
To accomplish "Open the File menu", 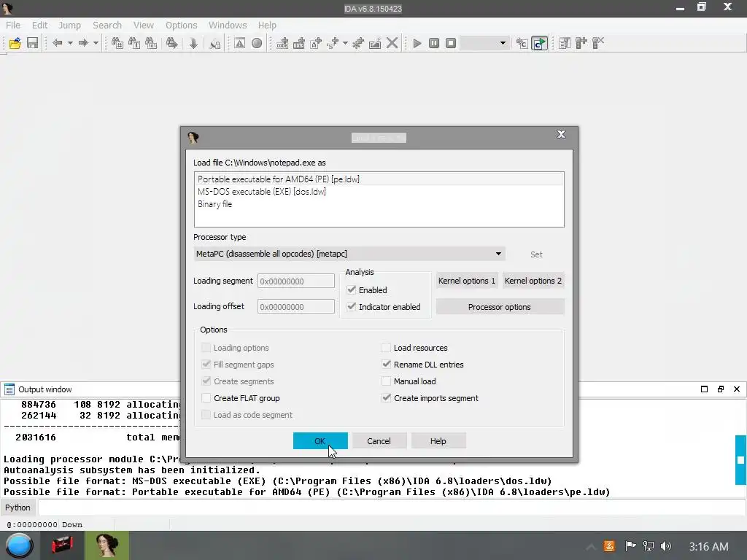I will [x=13, y=26].
